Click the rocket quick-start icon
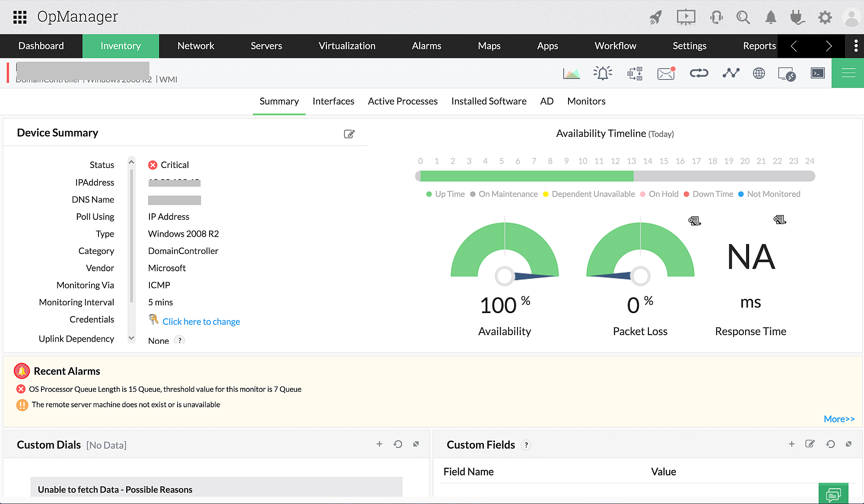The image size is (864, 504). tap(656, 18)
